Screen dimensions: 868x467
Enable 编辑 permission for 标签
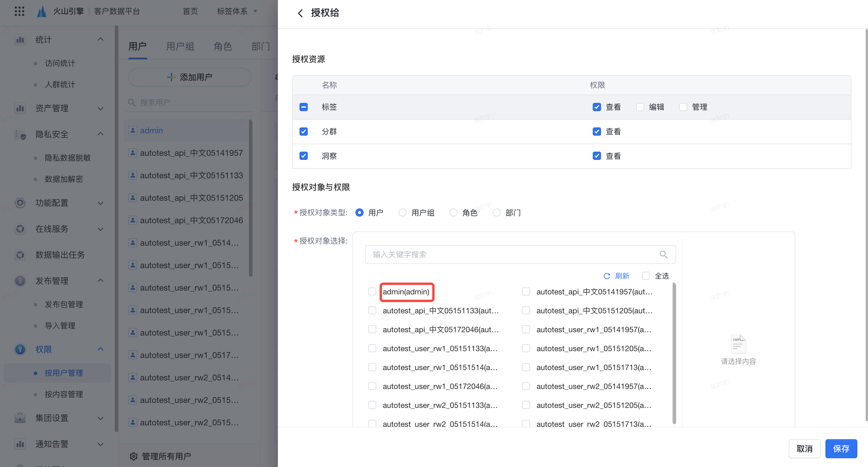[640, 107]
